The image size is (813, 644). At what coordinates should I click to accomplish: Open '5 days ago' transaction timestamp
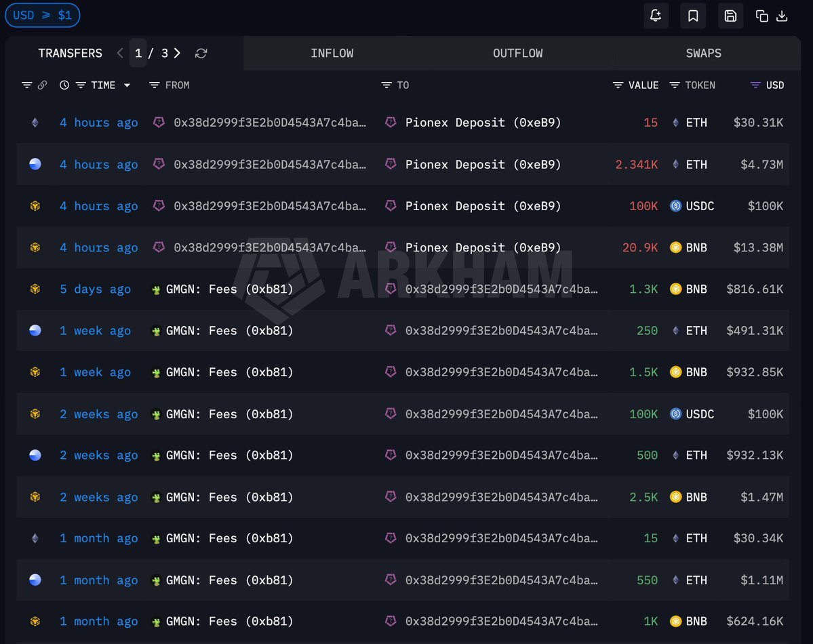coord(95,289)
